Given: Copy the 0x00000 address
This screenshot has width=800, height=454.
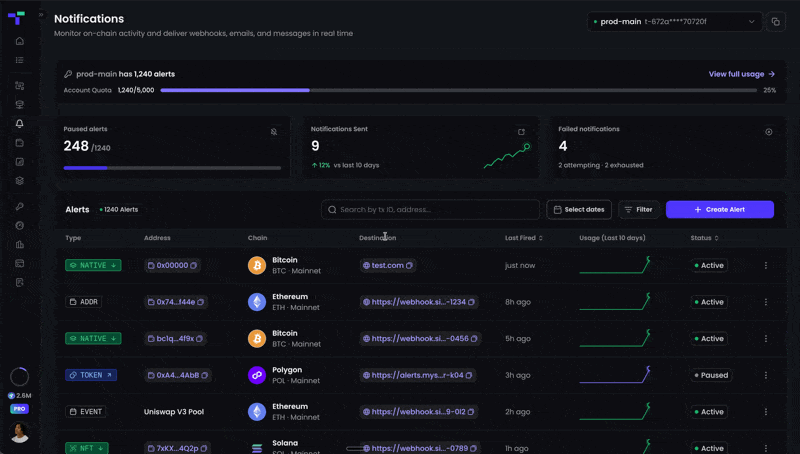Looking at the screenshot, I should pyautogui.click(x=193, y=265).
